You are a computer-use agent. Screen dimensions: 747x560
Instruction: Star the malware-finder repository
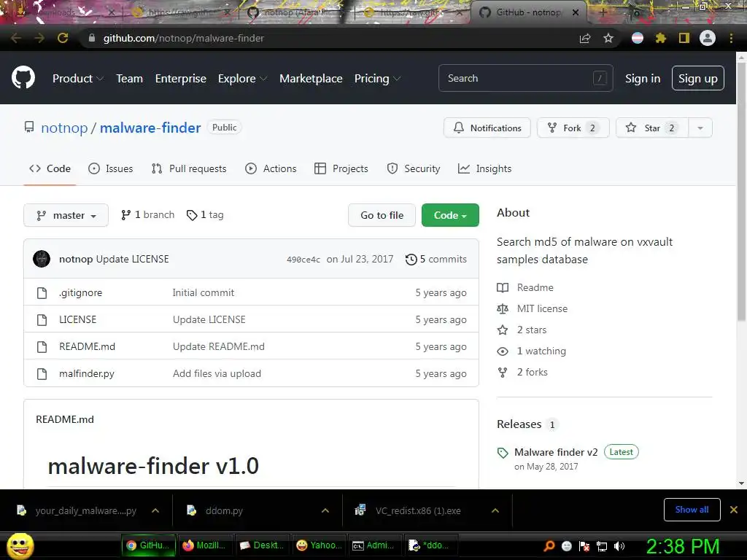click(x=651, y=128)
